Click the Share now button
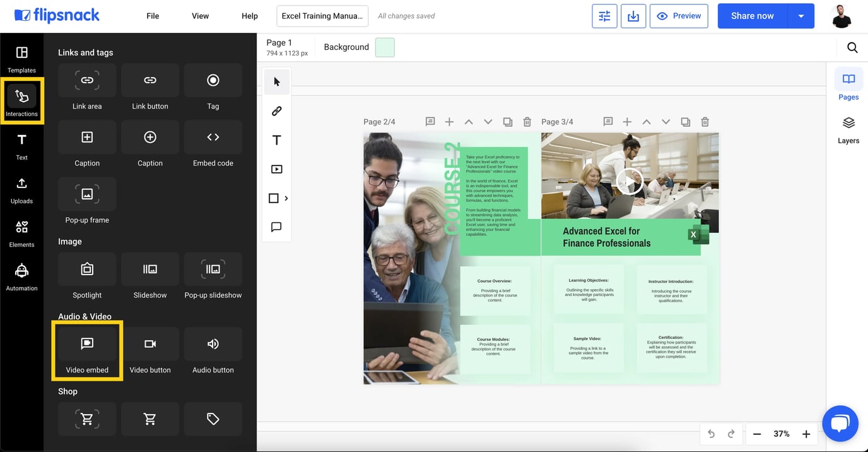 coord(752,16)
